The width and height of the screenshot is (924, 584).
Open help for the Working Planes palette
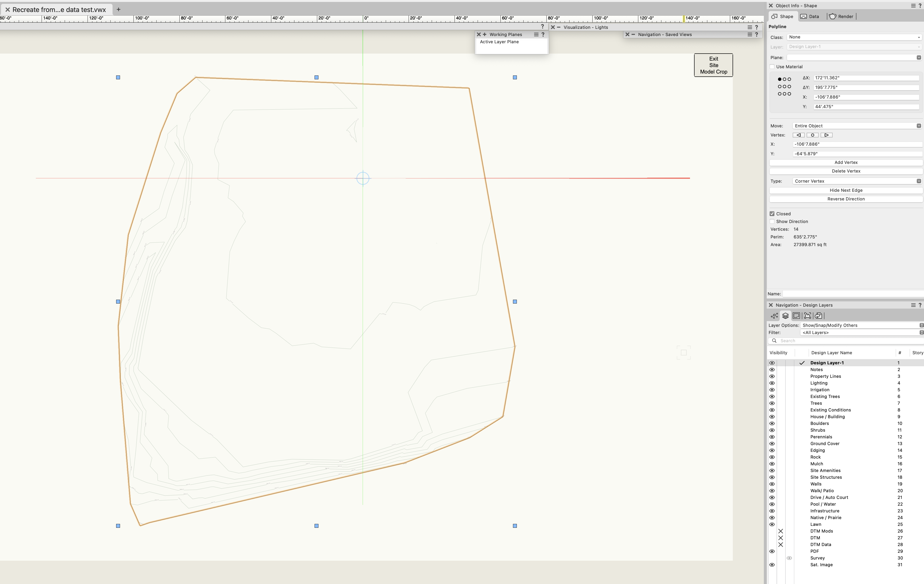click(x=543, y=35)
